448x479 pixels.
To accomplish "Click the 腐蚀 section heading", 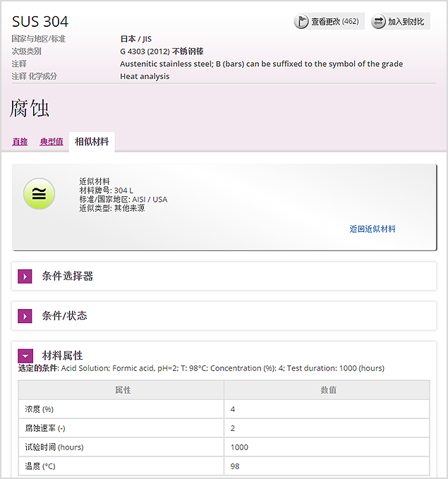I will pos(30,108).
